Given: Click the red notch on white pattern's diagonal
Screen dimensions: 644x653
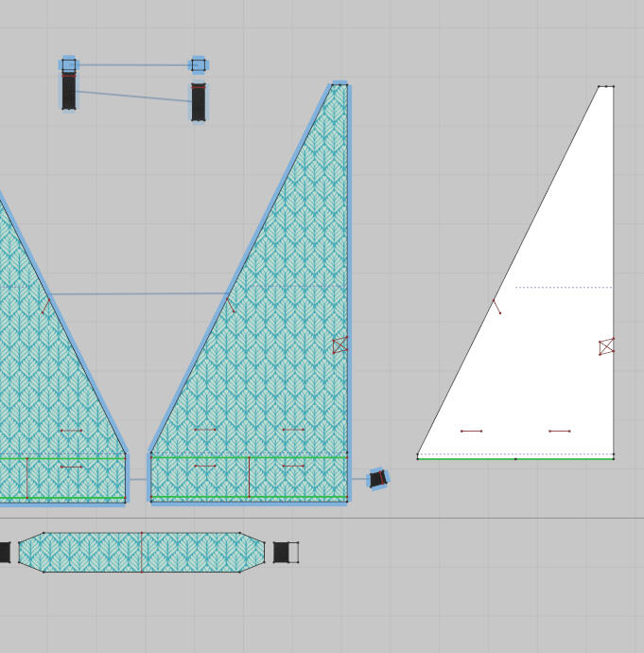Looking at the screenshot, I should click(x=496, y=307).
